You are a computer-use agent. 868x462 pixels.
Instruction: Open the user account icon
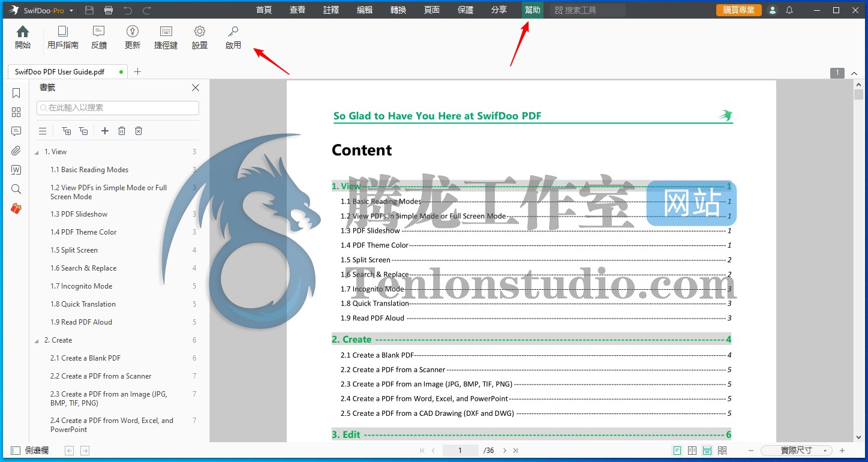pos(773,10)
